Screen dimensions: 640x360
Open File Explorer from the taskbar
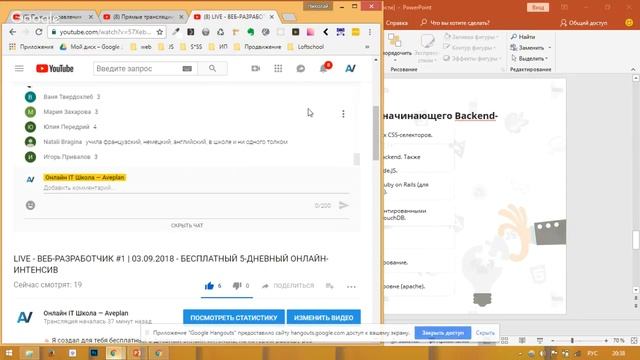click(x=29, y=353)
